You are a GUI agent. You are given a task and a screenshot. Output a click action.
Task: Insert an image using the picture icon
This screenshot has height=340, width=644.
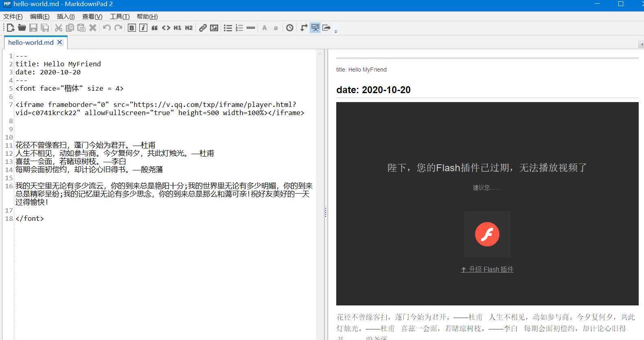[x=214, y=28]
